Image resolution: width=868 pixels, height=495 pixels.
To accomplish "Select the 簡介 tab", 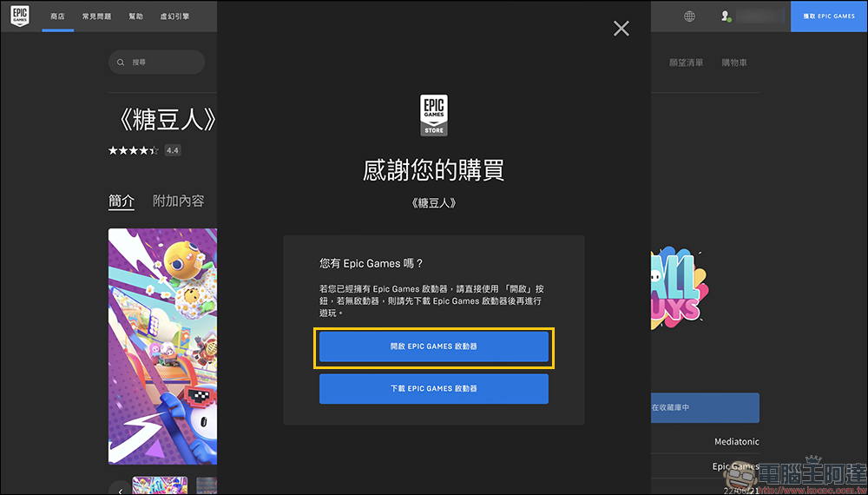I will (x=122, y=201).
